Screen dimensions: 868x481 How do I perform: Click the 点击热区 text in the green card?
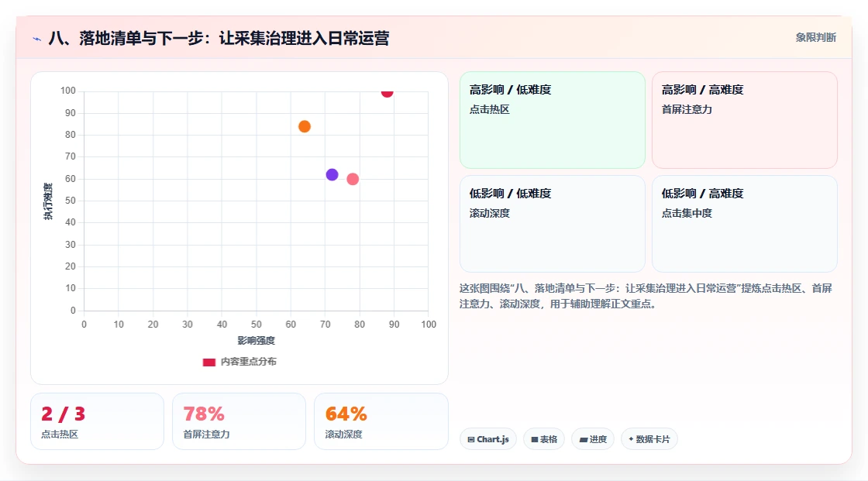(489, 109)
